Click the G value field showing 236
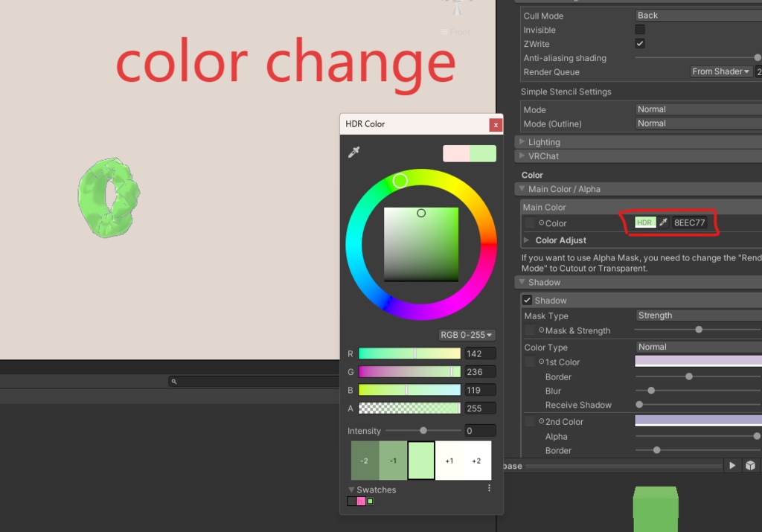The height and width of the screenshot is (532, 762). 480,372
